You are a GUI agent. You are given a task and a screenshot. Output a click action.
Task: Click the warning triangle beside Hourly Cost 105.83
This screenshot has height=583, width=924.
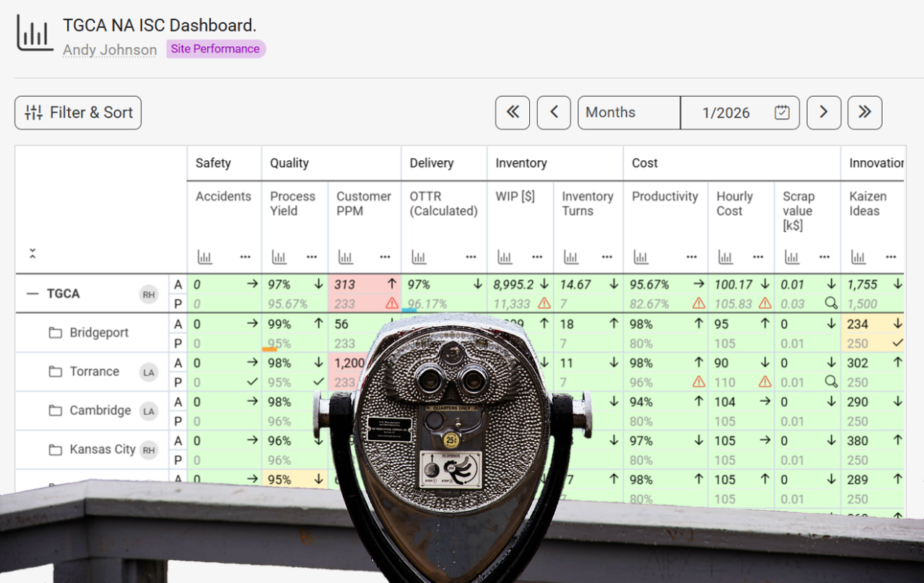pos(765,304)
